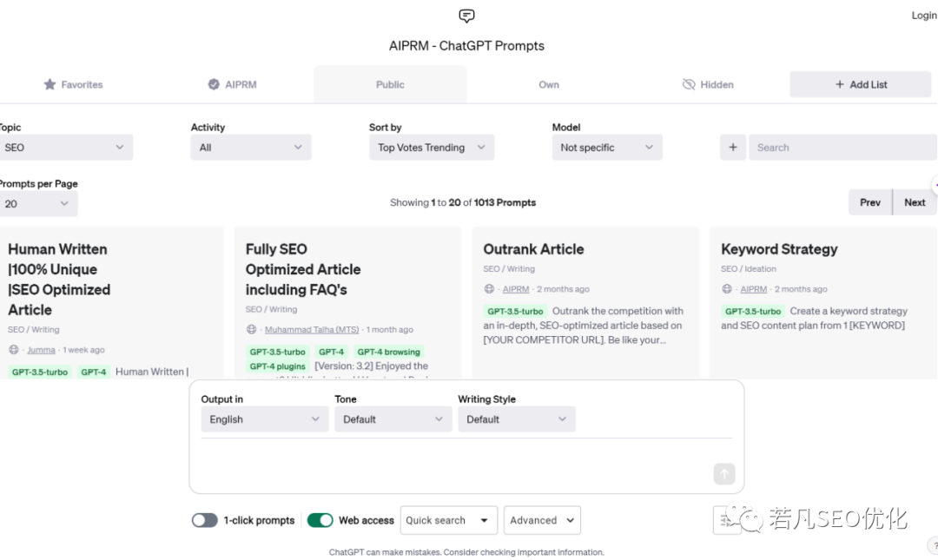Open the Tone dropdown
This screenshot has width=938, height=560.
[x=393, y=419]
